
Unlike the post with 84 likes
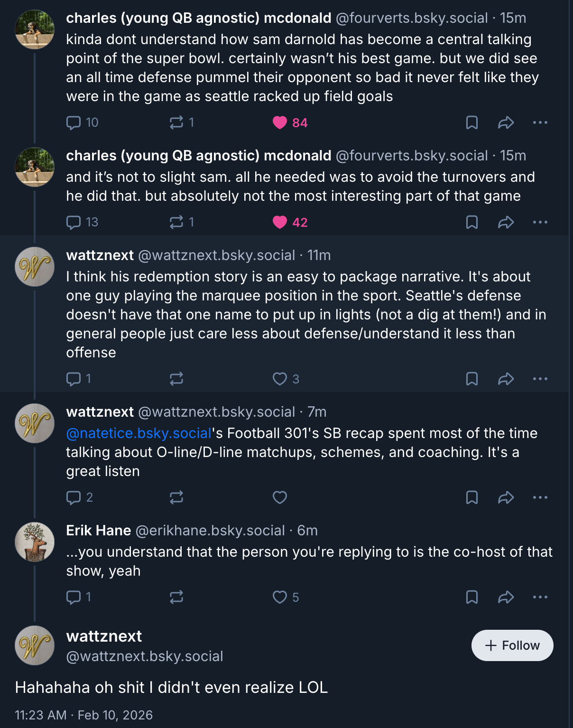[280, 123]
